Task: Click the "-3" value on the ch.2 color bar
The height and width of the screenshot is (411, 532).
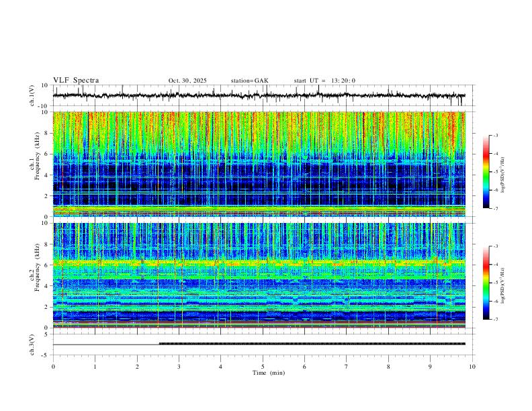Action: tap(496, 246)
